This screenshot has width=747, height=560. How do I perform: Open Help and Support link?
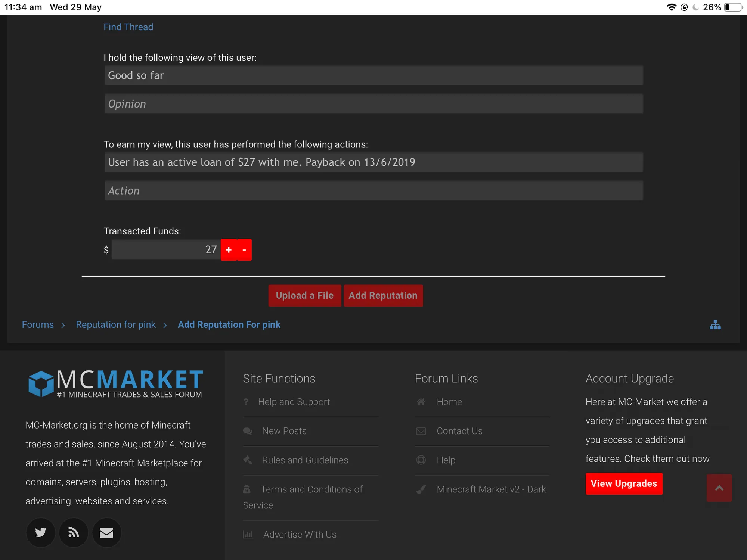294,402
